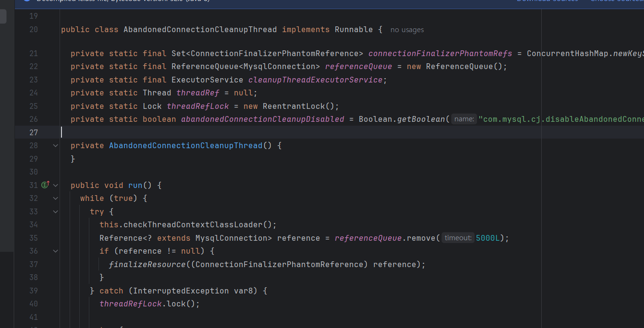Click the constructor name on line 28
This screenshot has height=328, width=644.
pyautogui.click(x=186, y=146)
